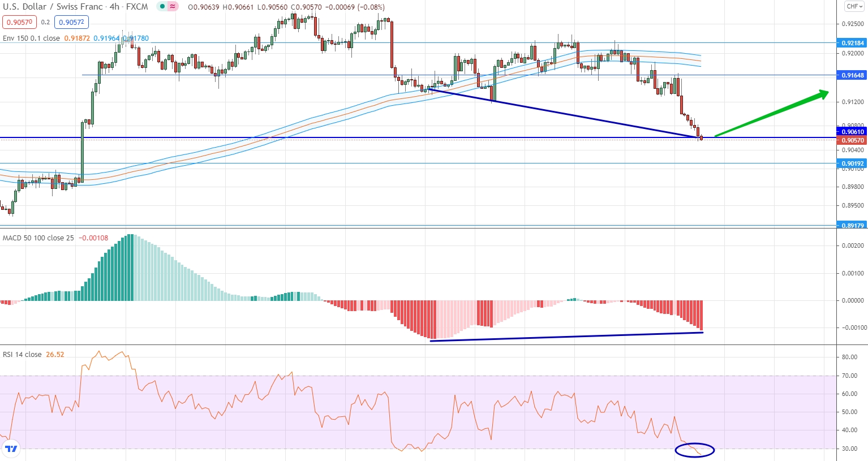Viewport: 868px width, 461px height.
Task: Click the blue buy price 0.90572 button
Action: click(x=71, y=22)
